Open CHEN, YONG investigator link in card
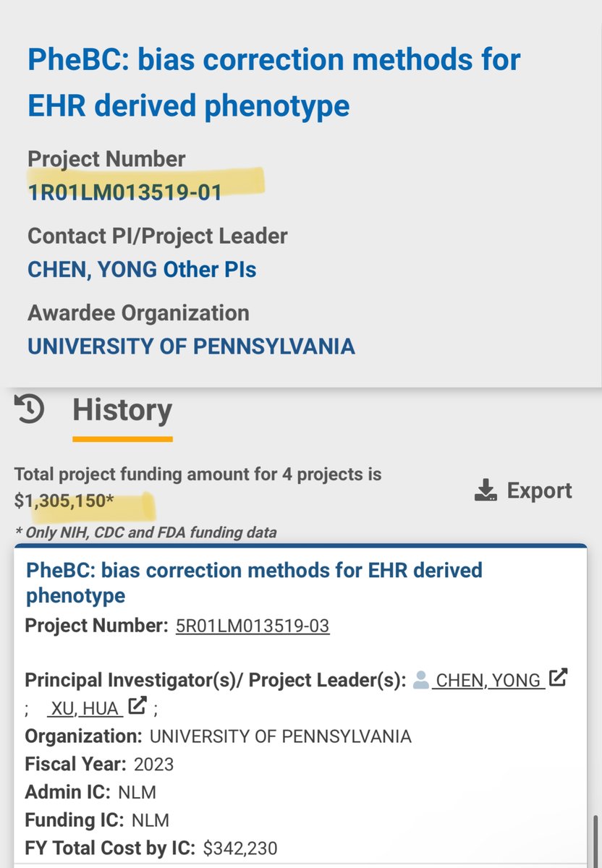The height and width of the screenshot is (868, 602). pyautogui.click(x=488, y=681)
